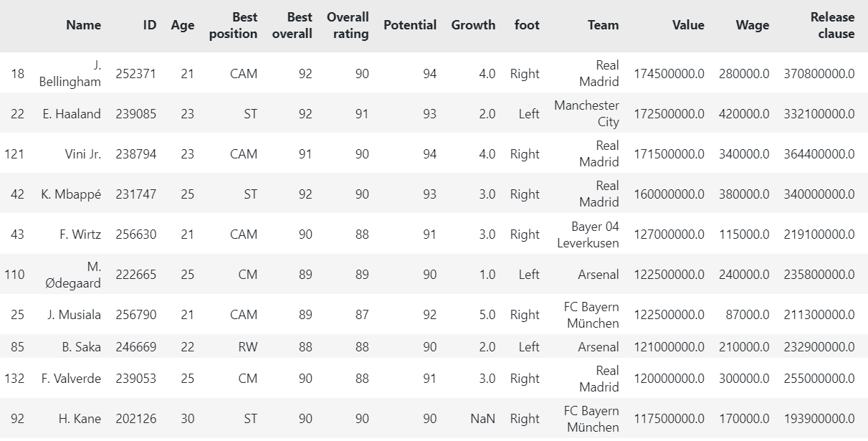Select M. Ødegaard's name cell

[72, 275]
